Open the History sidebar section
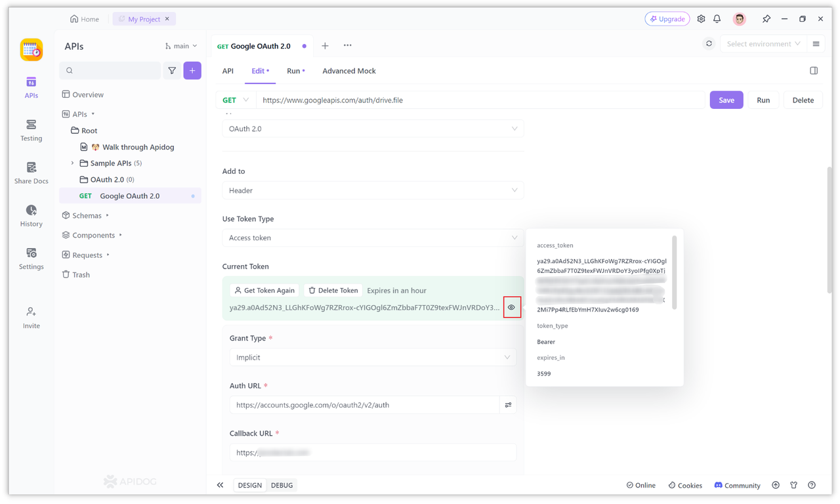The height and width of the screenshot is (504, 840). [x=31, y=216]
